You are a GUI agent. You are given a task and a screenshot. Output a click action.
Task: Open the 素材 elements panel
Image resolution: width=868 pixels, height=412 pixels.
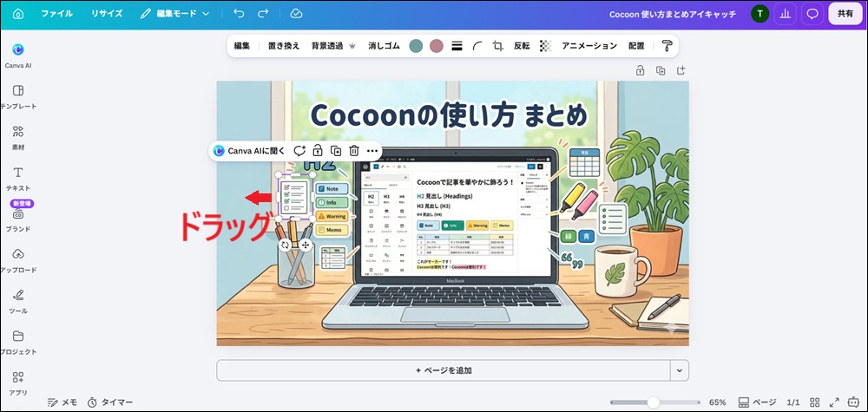tap(18, 138)
